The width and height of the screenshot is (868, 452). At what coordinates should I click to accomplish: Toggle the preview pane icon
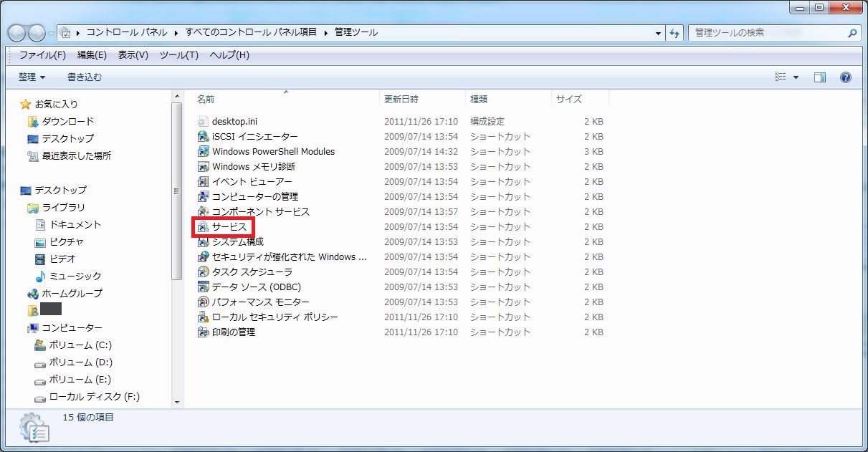pos(820,77)
